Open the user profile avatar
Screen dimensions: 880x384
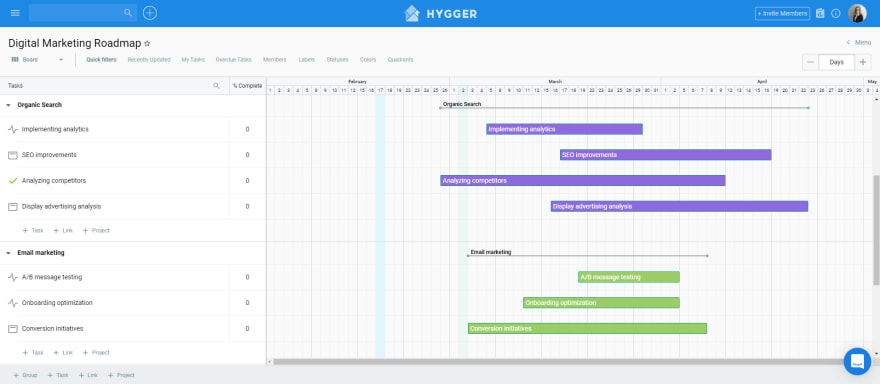pyautogui.click(x=857, y=13)
